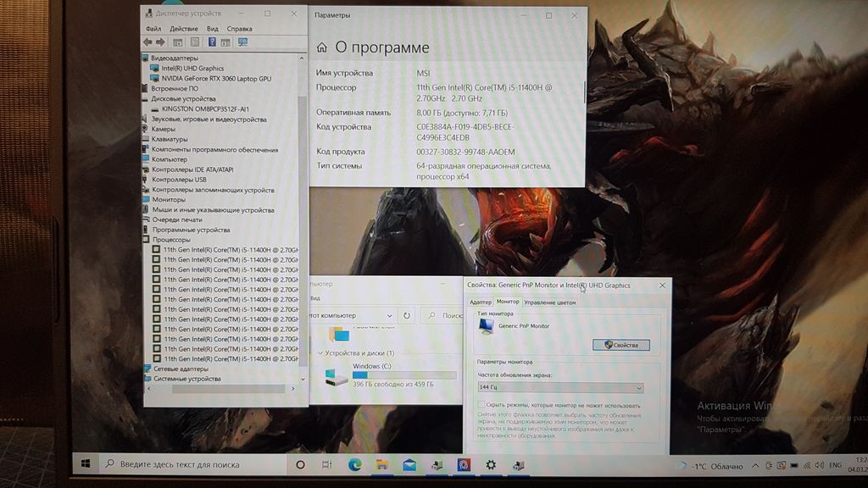Image resolution: width=868 pixels, height=488 pixels.
Task: Collapse the Устройства и диски section
Action: [x=320, y=352]
